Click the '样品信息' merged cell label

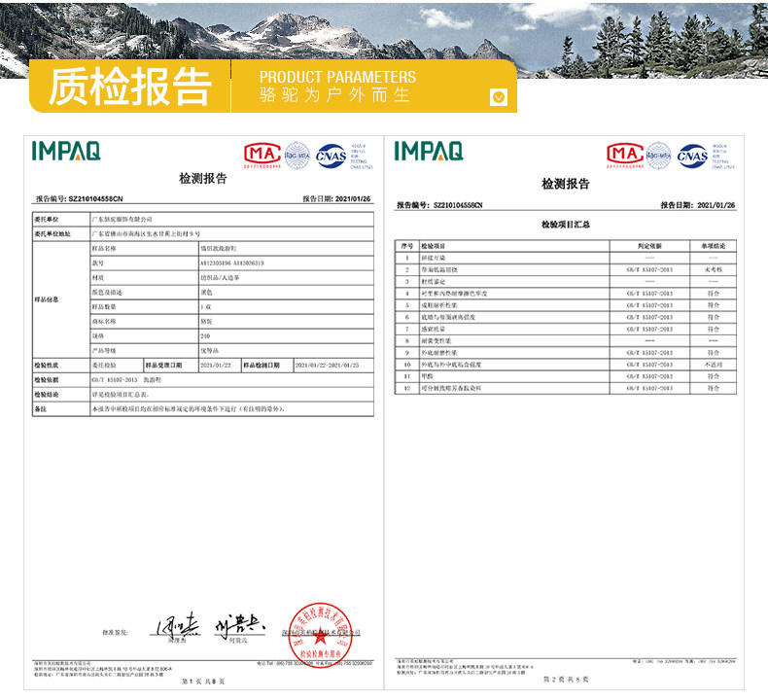[47, 299]
